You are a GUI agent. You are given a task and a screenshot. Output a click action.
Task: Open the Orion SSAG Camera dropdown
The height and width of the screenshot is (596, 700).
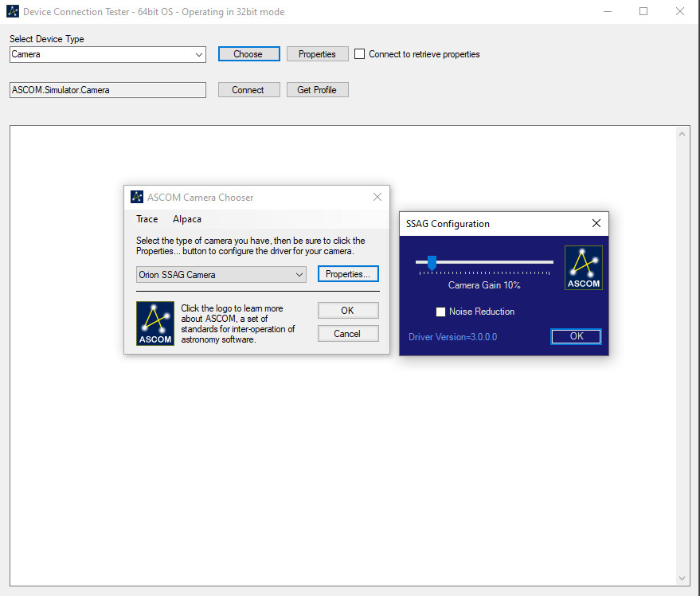click(221, 274)
